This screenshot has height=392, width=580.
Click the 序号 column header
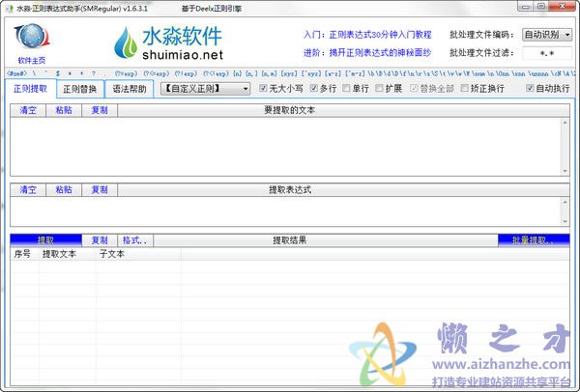pyautogui.click(x=25, y=254)
